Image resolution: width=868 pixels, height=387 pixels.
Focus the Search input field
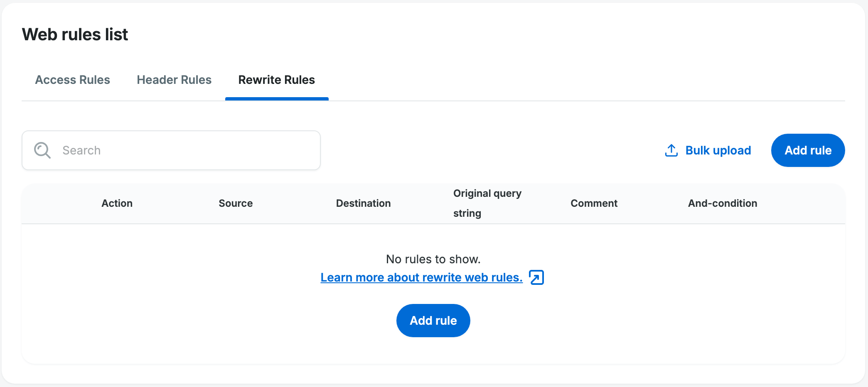coord(187,150)
